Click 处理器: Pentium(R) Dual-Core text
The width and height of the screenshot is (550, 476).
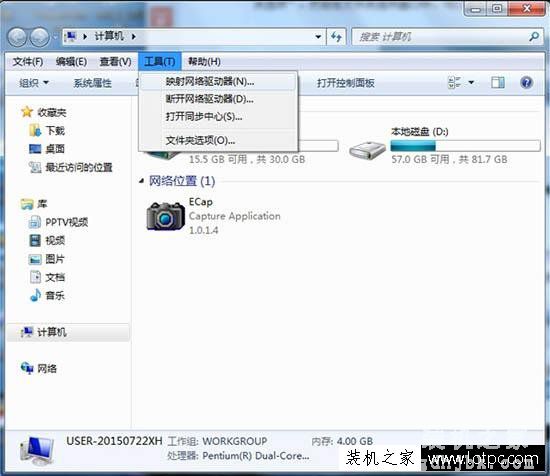click(238, 456)
